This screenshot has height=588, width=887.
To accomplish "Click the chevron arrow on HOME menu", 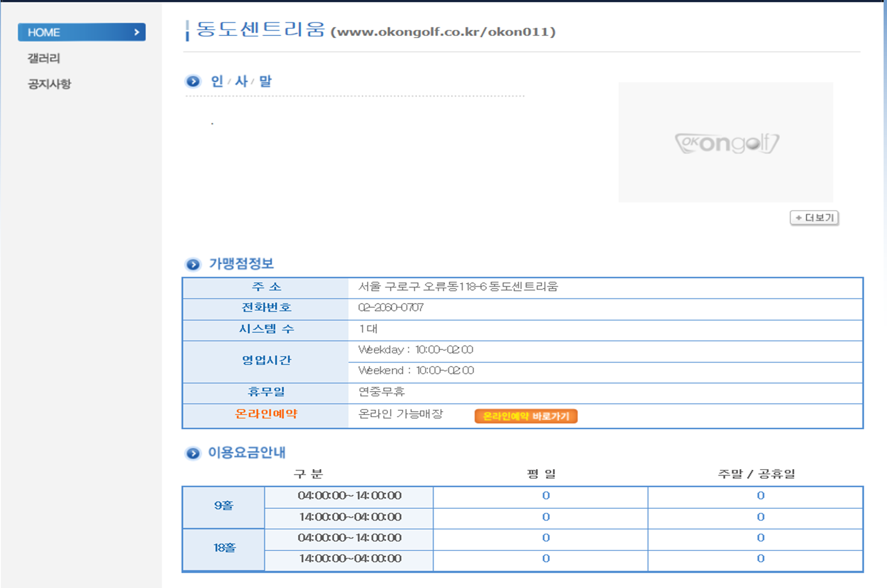I will click(136, 32).
